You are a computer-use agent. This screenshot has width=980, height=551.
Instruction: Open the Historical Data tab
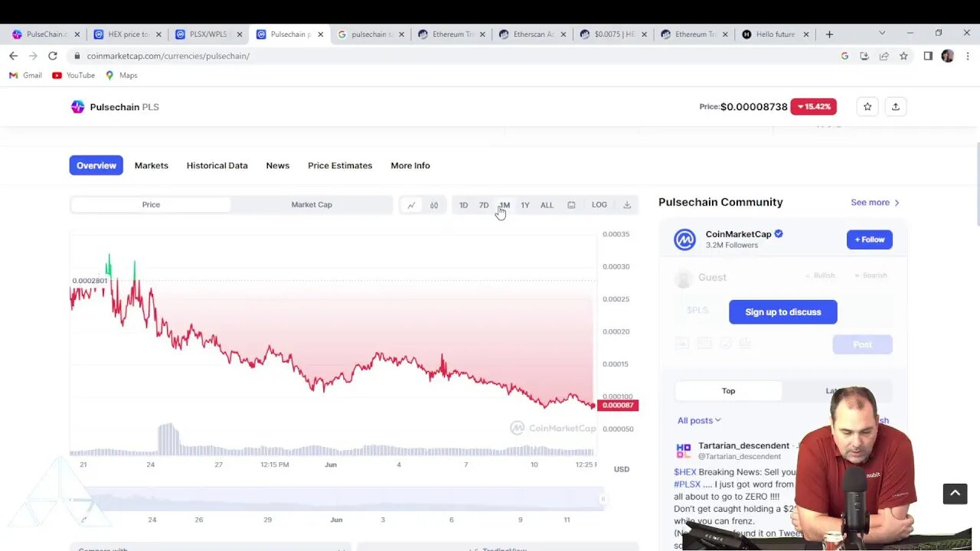pyautogui.click(x=217, y=165)
